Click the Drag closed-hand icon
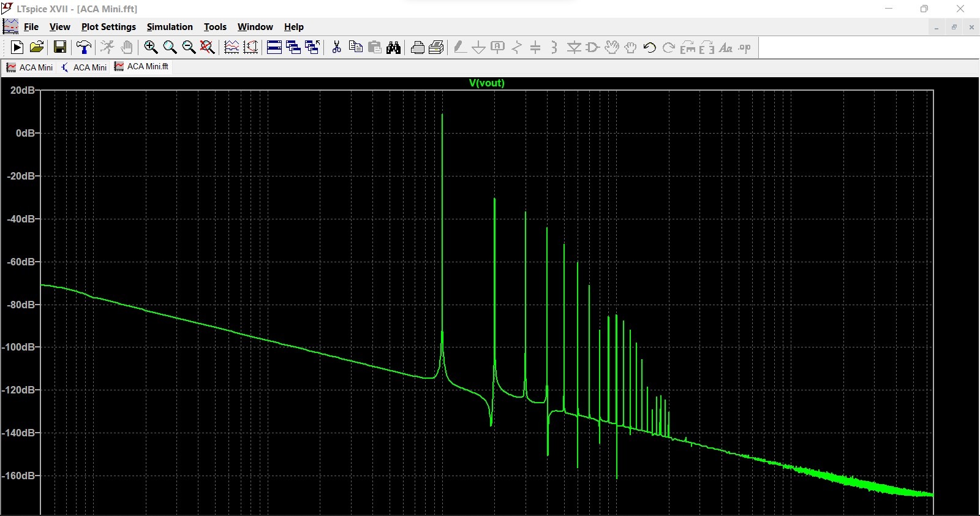Screen dimensions: 980x516 (630, 47)
